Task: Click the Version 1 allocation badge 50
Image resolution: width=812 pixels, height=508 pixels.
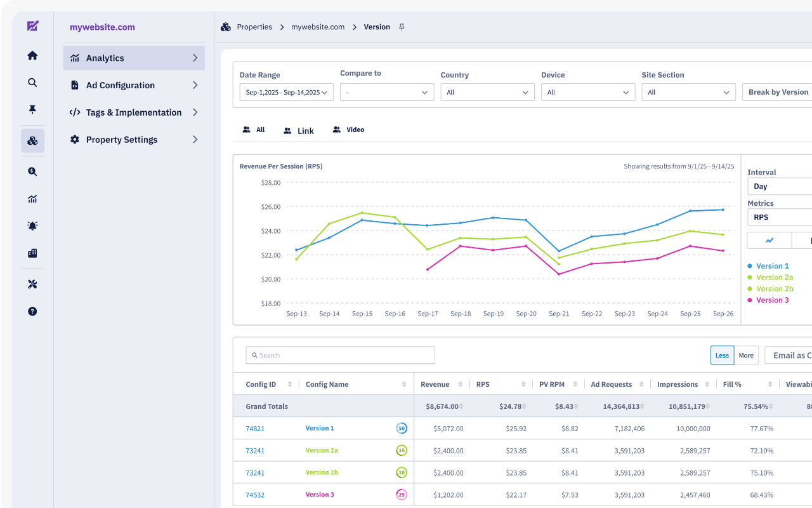Action: [x=401, y=429]
